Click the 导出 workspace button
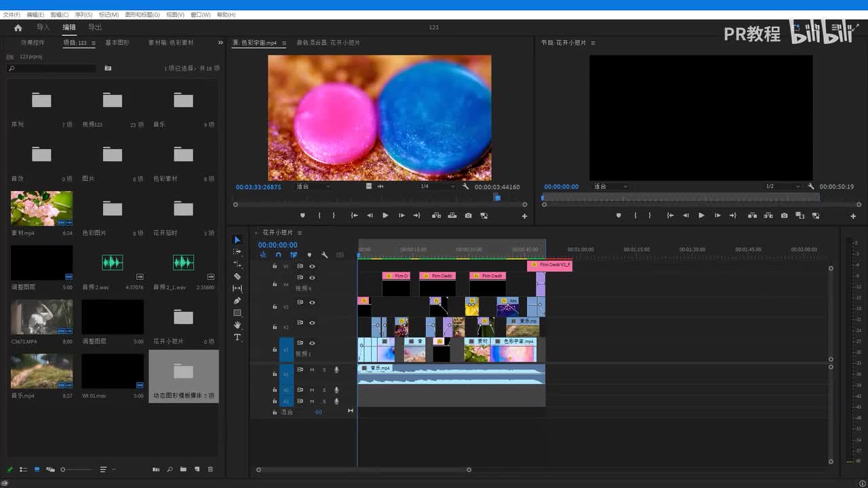The image size is (868, 488). [95, 28]
